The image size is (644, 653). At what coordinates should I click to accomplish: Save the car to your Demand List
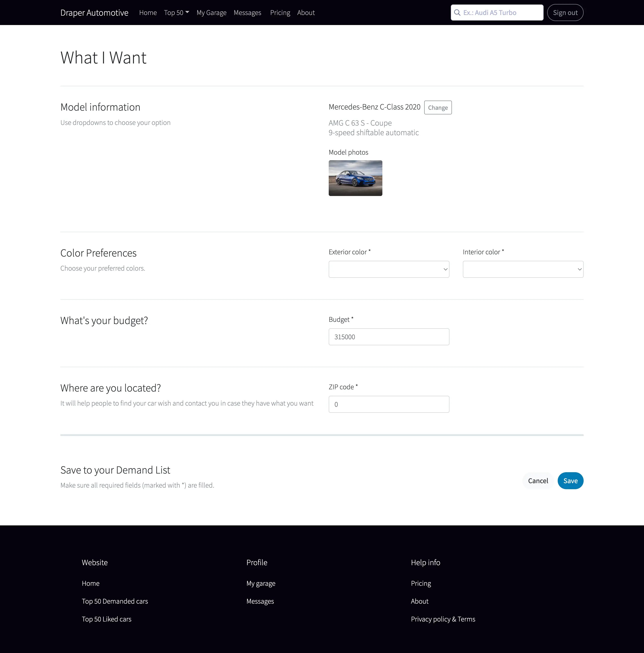[570, 480]
